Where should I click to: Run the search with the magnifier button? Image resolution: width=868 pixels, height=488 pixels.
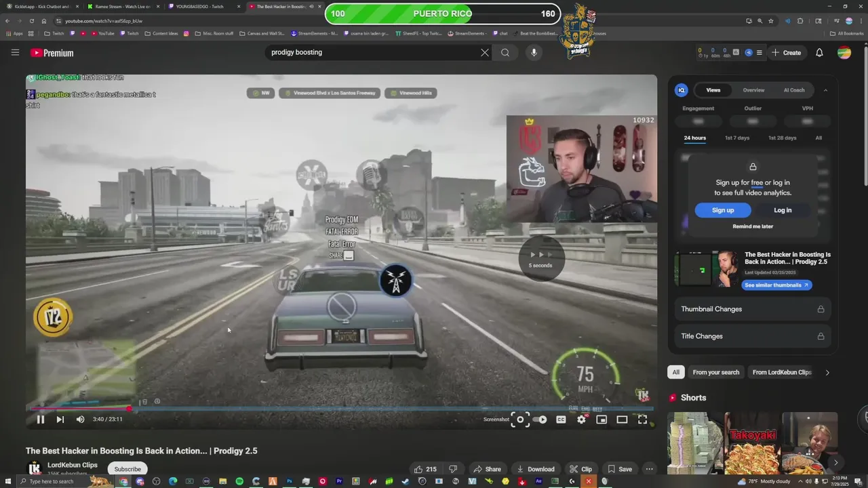coord(505,52)
